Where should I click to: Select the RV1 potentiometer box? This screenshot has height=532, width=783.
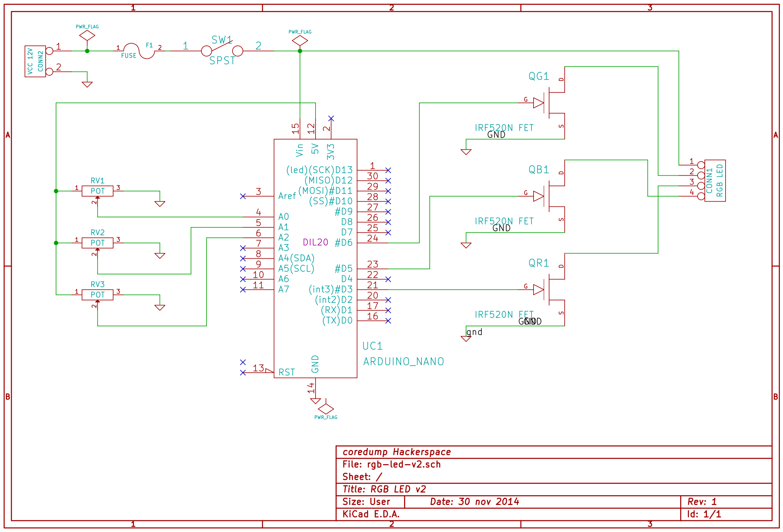coord(97,191)
